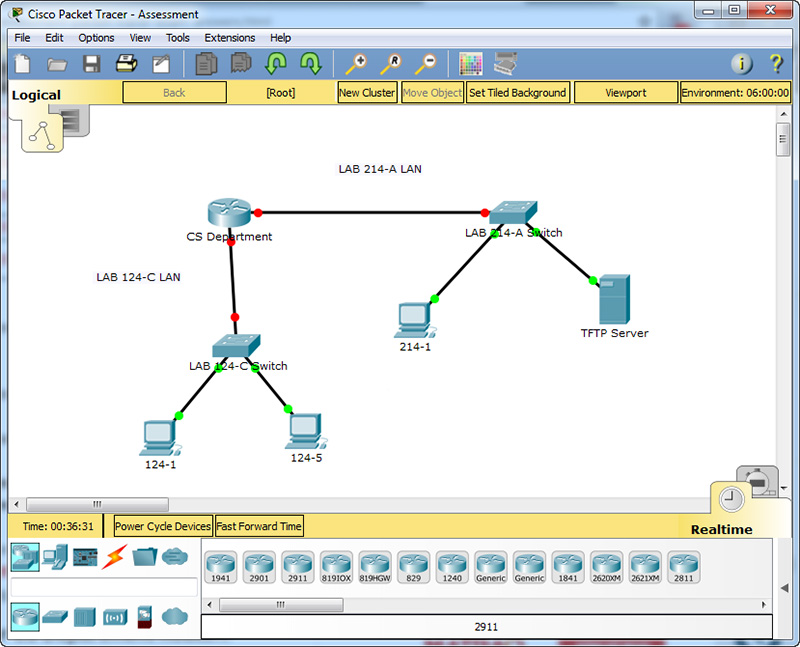Select the Wireless Devices subcategory
Viewport: 800px width, 647px height.
[x=115, y=617]
